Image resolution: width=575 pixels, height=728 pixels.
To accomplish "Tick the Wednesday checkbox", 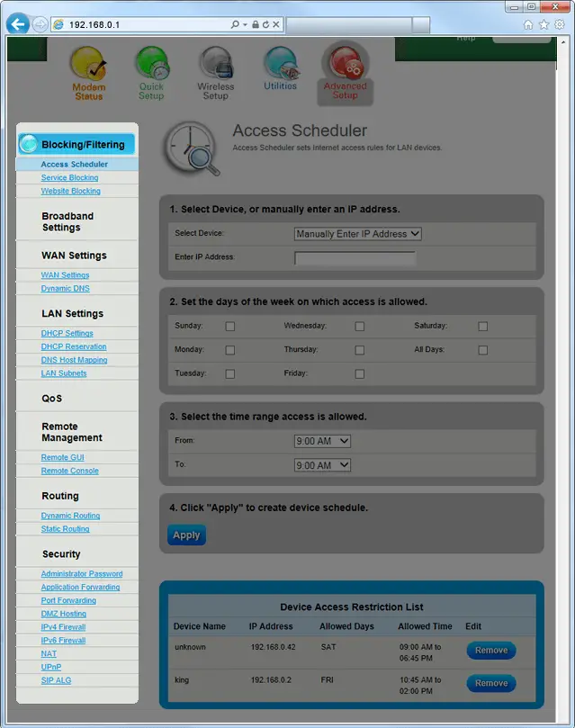I will point(360,327).
